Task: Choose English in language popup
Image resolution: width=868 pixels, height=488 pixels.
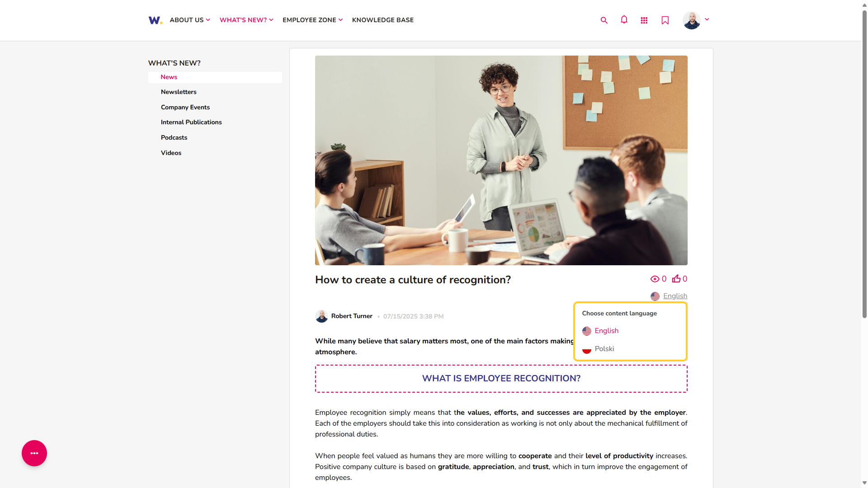Action: (x=606, y=331)
